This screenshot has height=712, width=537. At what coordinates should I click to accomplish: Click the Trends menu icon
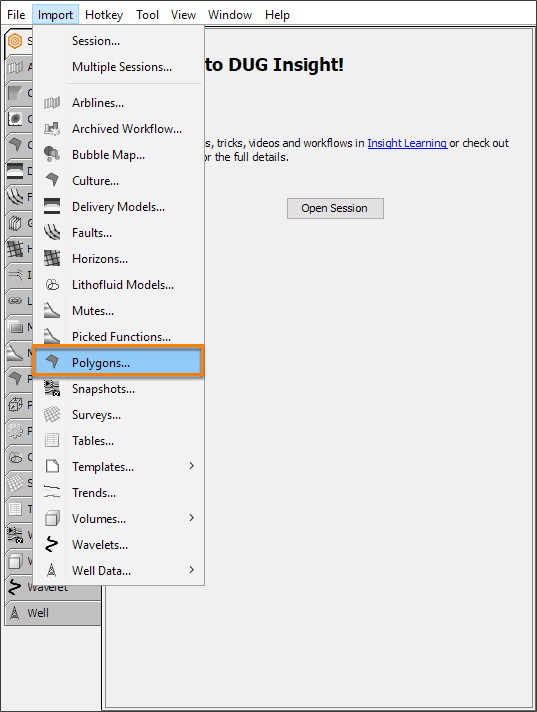pos(52,492)
